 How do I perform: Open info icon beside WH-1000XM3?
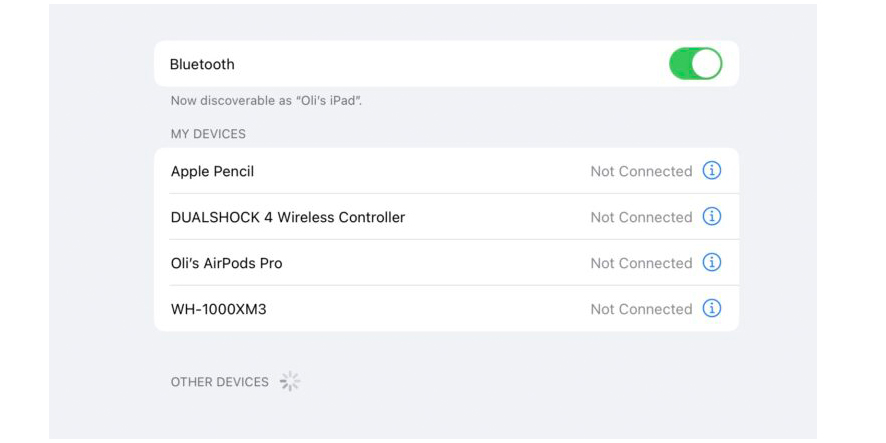click(711, 308)
